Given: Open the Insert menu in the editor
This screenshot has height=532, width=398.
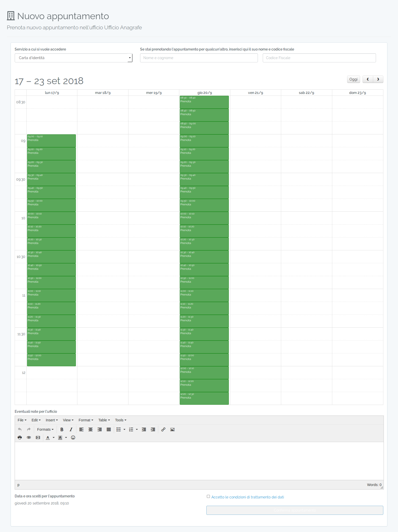Looking at the screenshot, I should coord(52,420).
